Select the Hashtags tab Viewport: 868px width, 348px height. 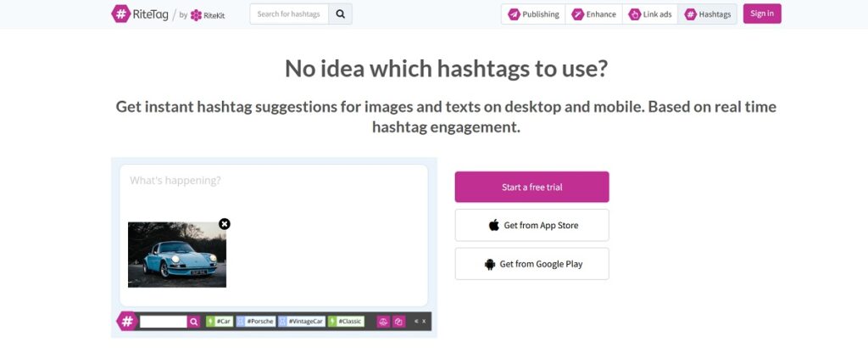pyautogui.click(x=707, y=14)
